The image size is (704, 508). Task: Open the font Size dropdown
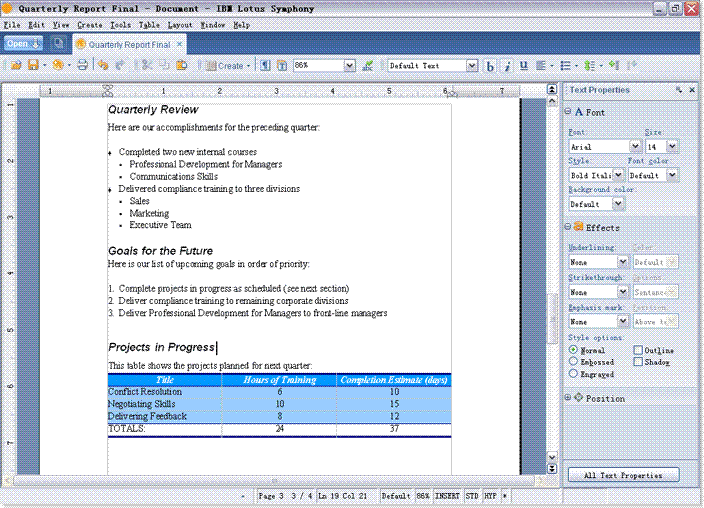pos(672,146)
